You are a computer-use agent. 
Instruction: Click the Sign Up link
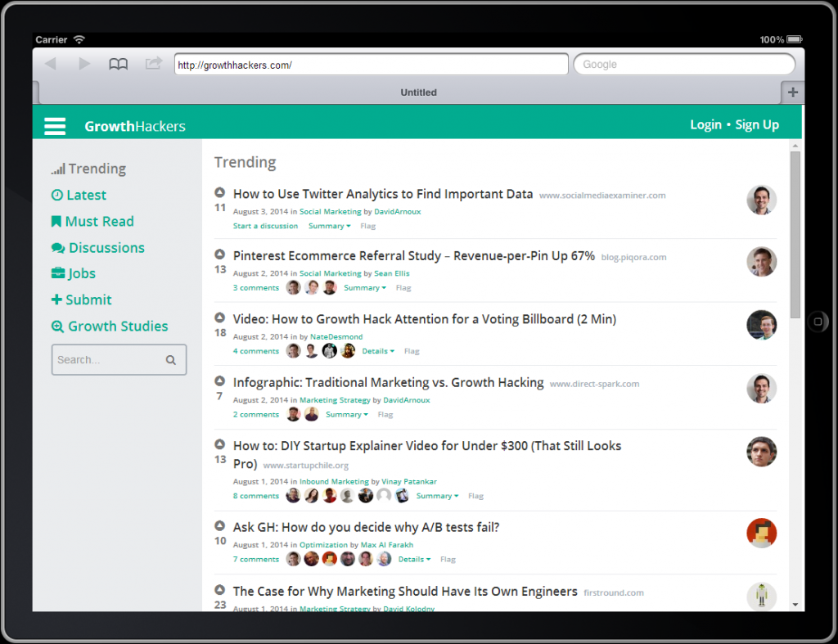coord(757,125)
